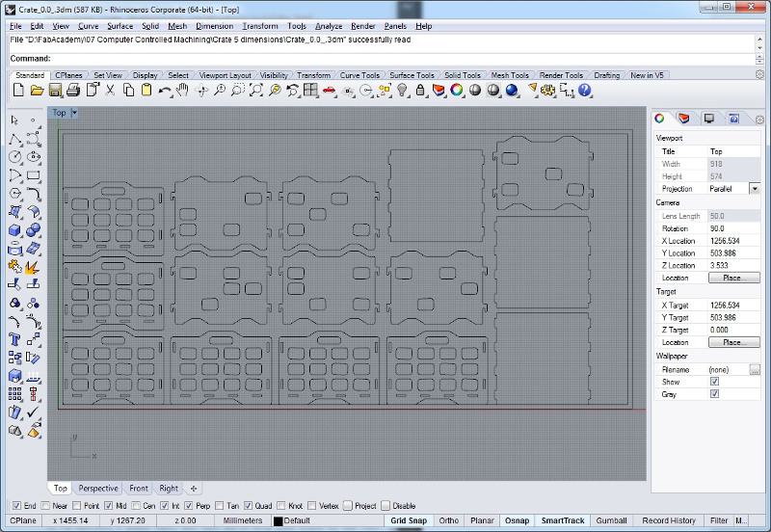Viewport: 771px width, 532px height.
Task: Click the black Default layer color swatch
Action: [278, 521]
